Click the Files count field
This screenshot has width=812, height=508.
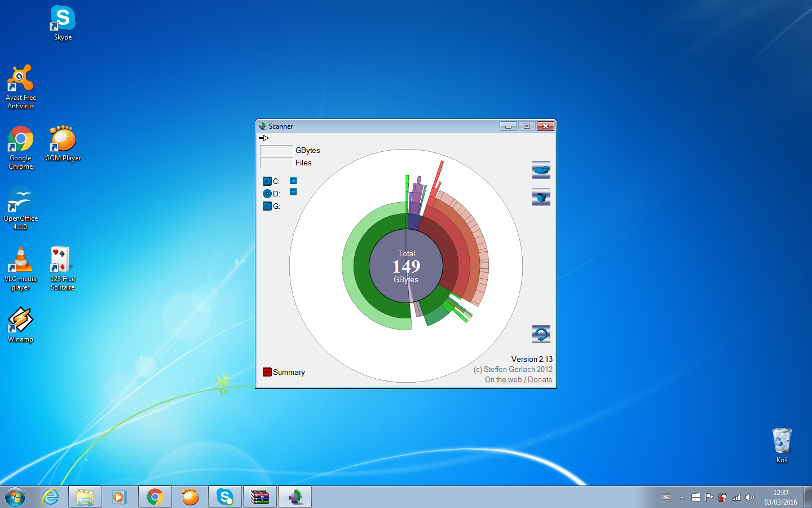(276, 163)
